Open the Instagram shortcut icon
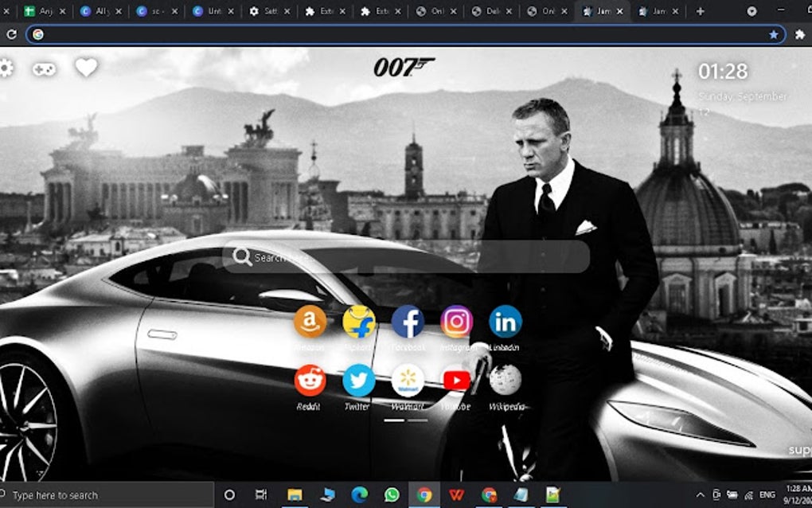This screenshot has width=812, height=508. [456, 322]
